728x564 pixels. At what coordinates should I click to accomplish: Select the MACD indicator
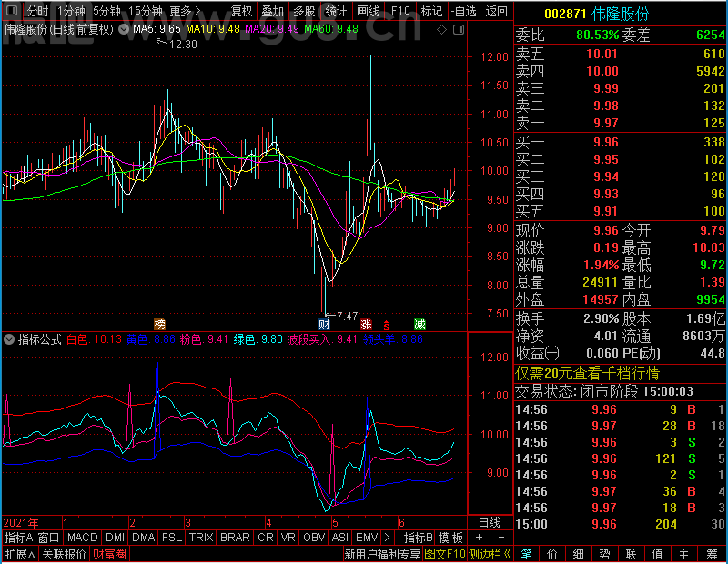pos(82,538)
